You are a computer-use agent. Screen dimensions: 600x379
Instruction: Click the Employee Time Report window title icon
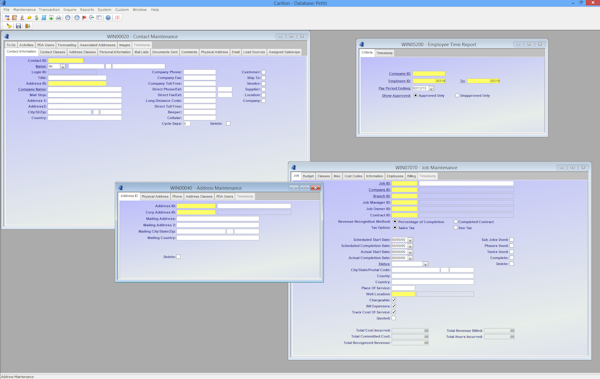(362, 44)
